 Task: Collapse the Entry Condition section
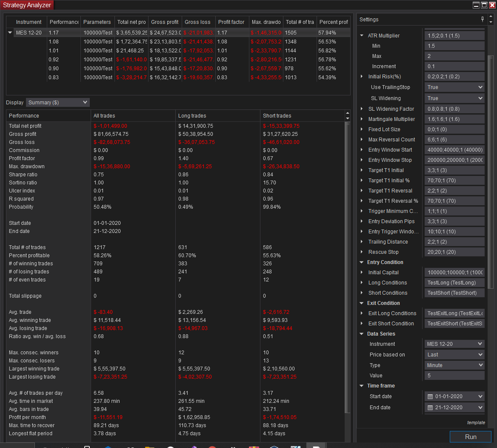(x=362, y=262)
